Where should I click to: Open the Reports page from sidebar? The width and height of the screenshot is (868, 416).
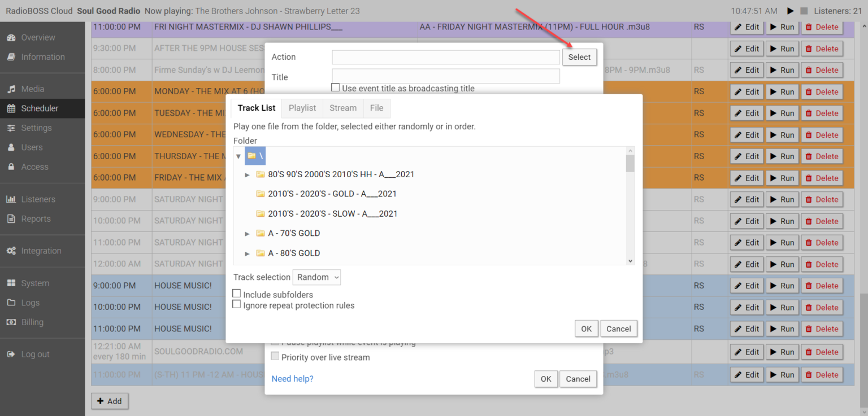[36, 218]
